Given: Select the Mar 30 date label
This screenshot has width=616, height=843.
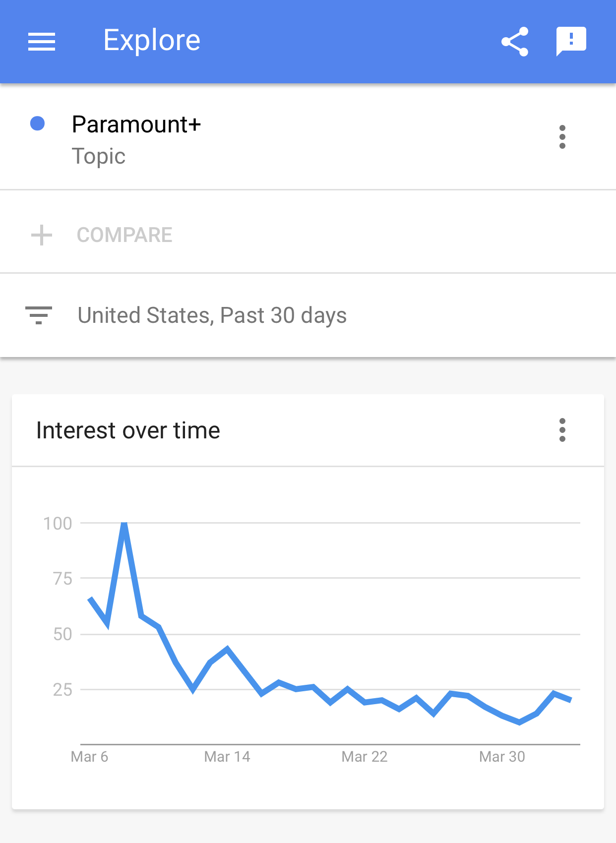Looking at the screenshot, I should coord(502,757).
